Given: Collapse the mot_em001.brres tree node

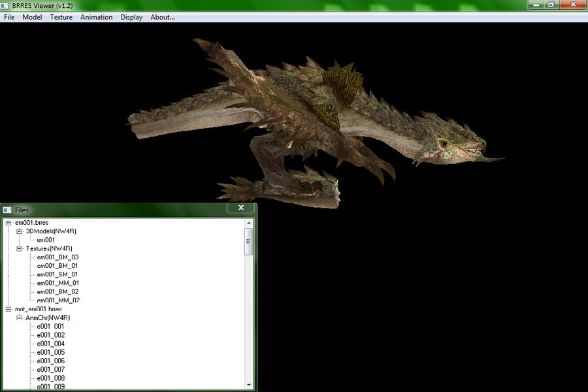Looking at the screenshot, I should (8, 310).
